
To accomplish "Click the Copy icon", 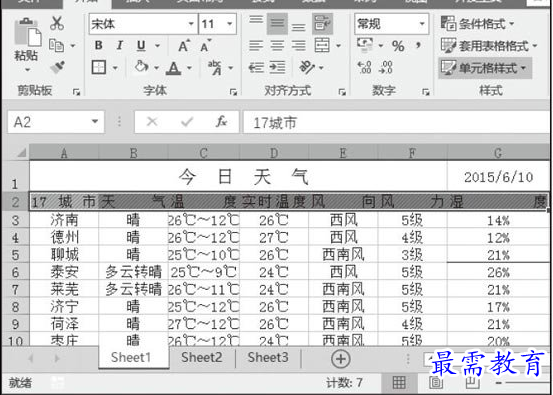I will tap(56, 45).
